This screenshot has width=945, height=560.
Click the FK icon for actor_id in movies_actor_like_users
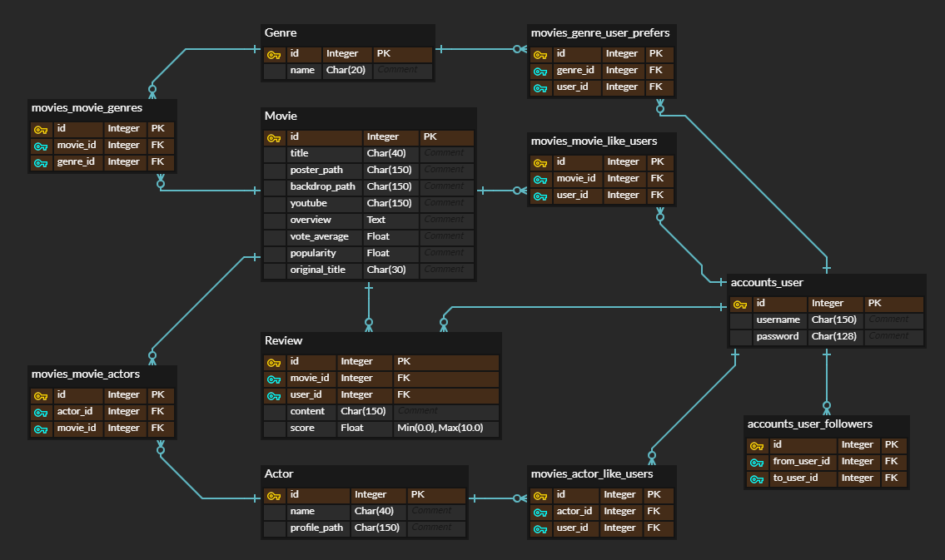pos(540,511)
